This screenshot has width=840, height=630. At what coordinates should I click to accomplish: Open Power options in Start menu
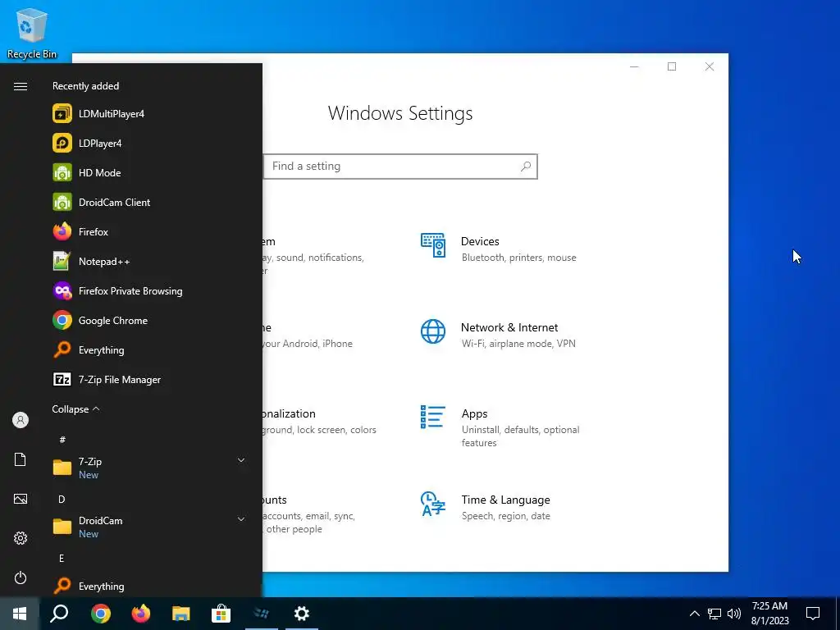(21, 577)
